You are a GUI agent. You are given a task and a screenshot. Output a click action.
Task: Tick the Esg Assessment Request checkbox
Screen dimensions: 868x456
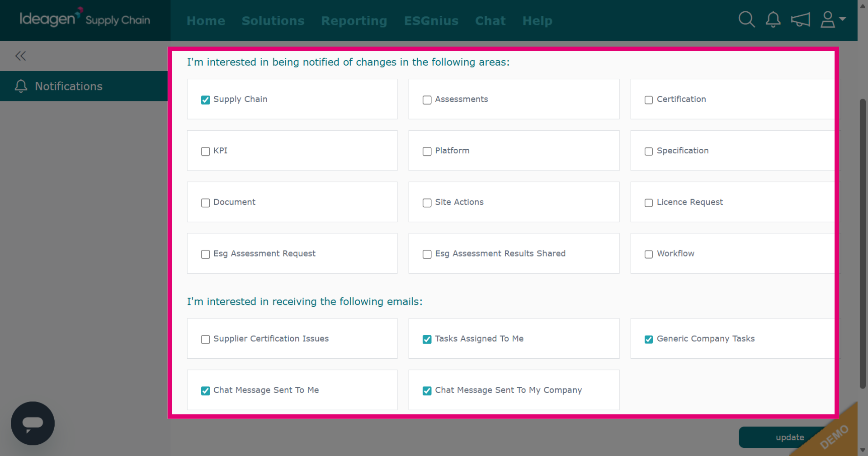[x=205, y=254]
